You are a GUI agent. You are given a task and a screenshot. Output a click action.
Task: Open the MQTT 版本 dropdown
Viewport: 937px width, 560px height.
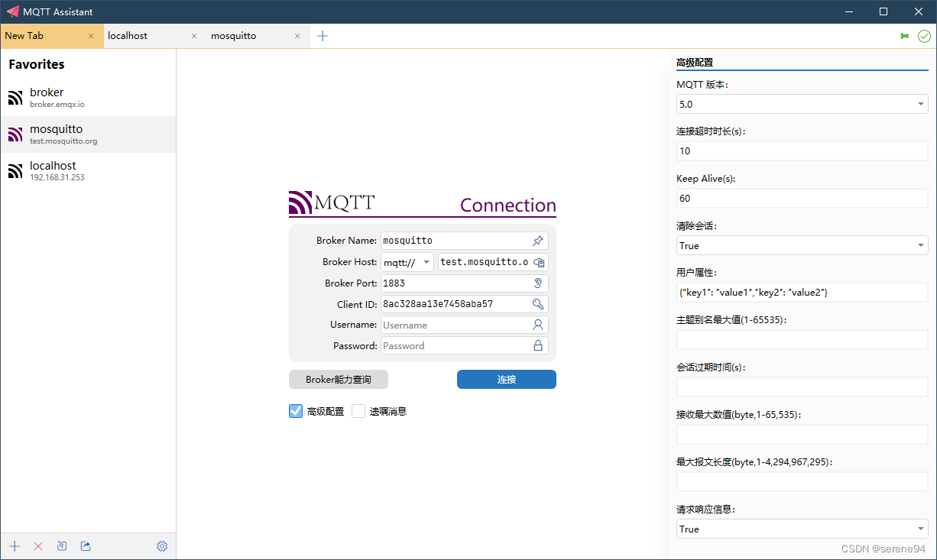coord(802,104)
